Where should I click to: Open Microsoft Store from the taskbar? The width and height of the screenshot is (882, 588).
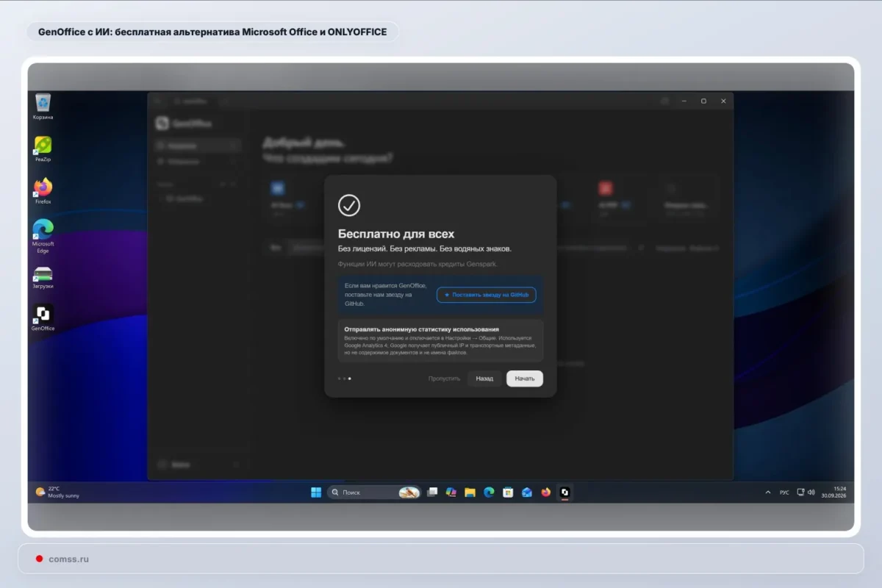click(508, 492)
